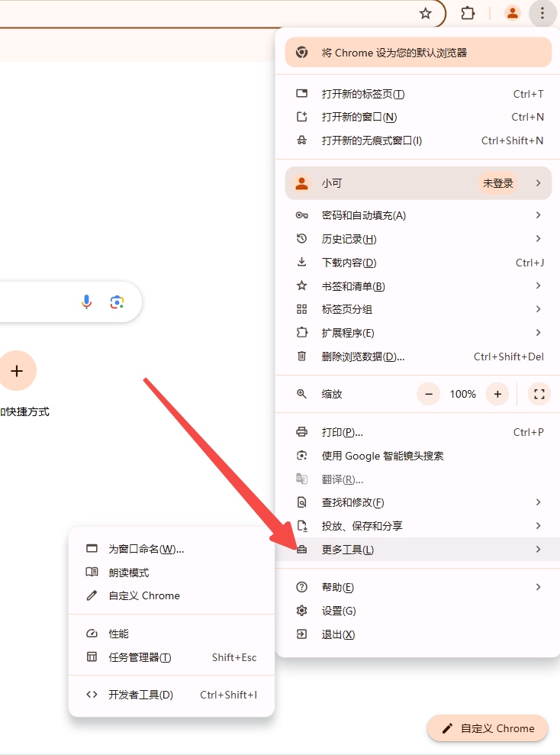The width and height of the screenshot is (560, 755).
Task: Click the Google Lens camera icon in search box
Action: click(117, 302)
